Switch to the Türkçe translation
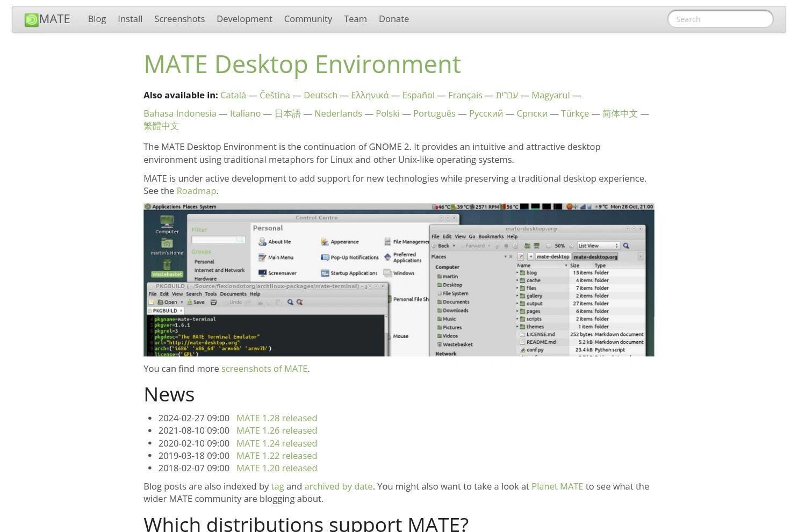798x532 pixels. (x=575, y=113)
